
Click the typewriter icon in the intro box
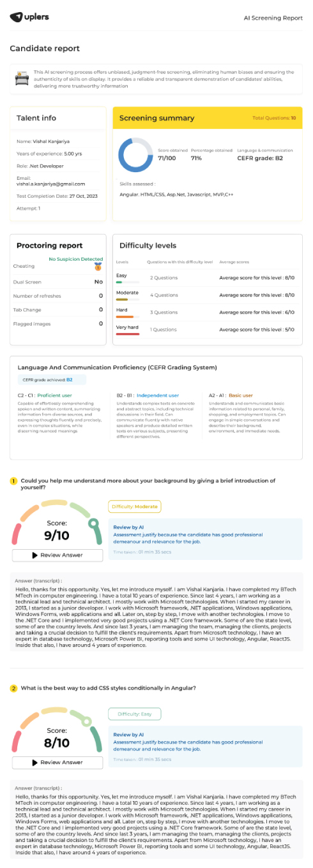(x=22, y=78)
